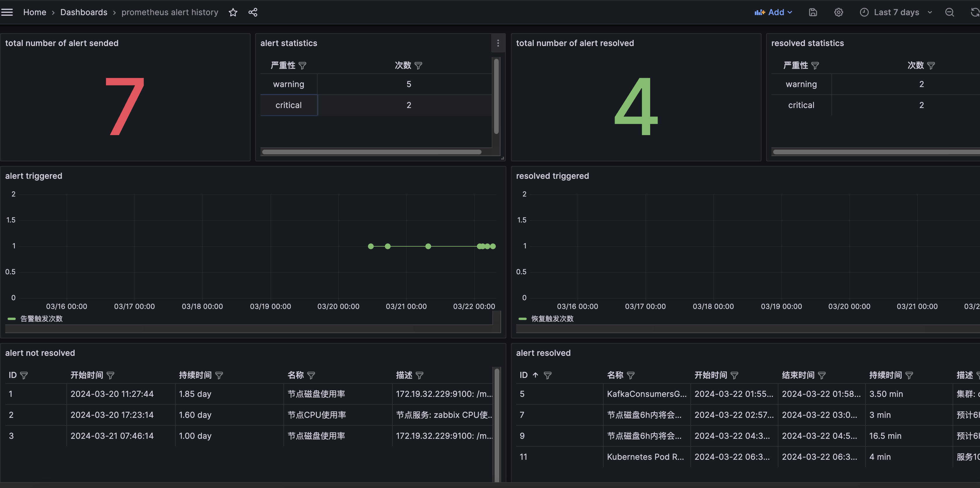Click alert statistics vertical scrollbar

pos(496,96)
